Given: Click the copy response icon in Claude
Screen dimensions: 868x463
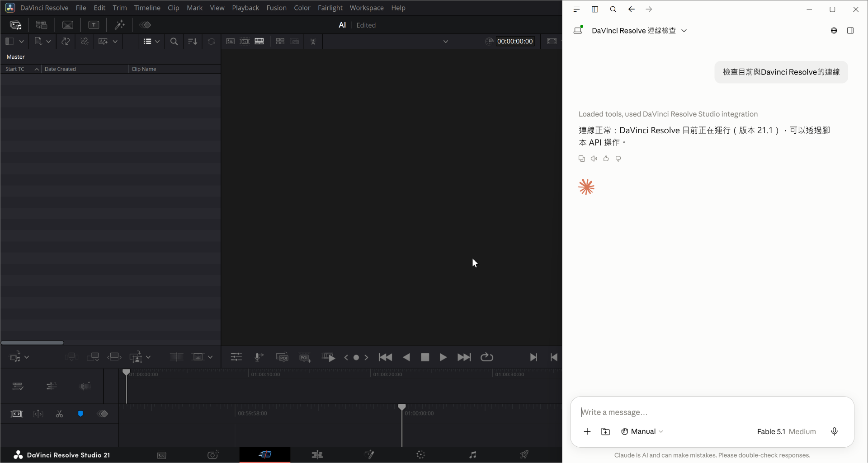Looking at the screenshot, I should point(582,159).
